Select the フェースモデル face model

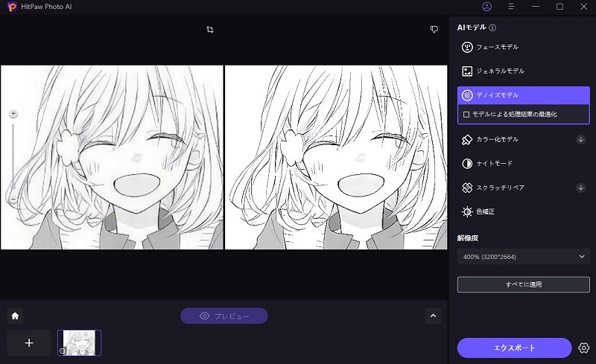524,47
